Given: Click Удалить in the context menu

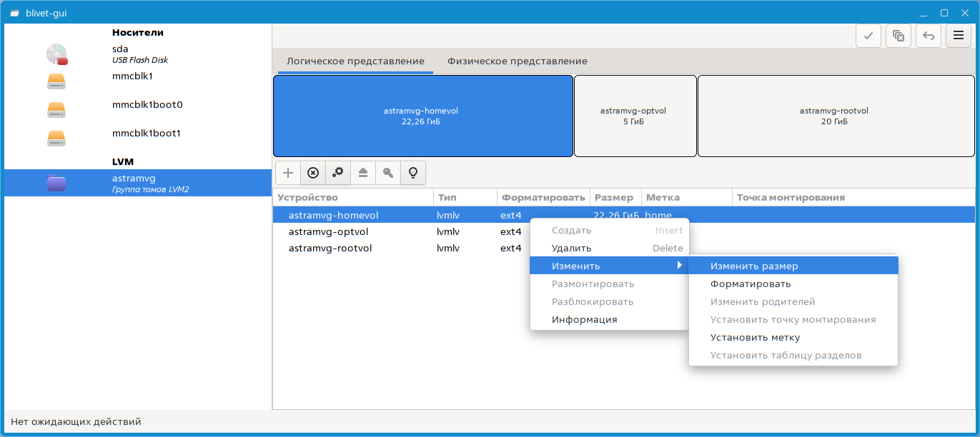Looking at the screenshot, I should (x=571, y=248).
